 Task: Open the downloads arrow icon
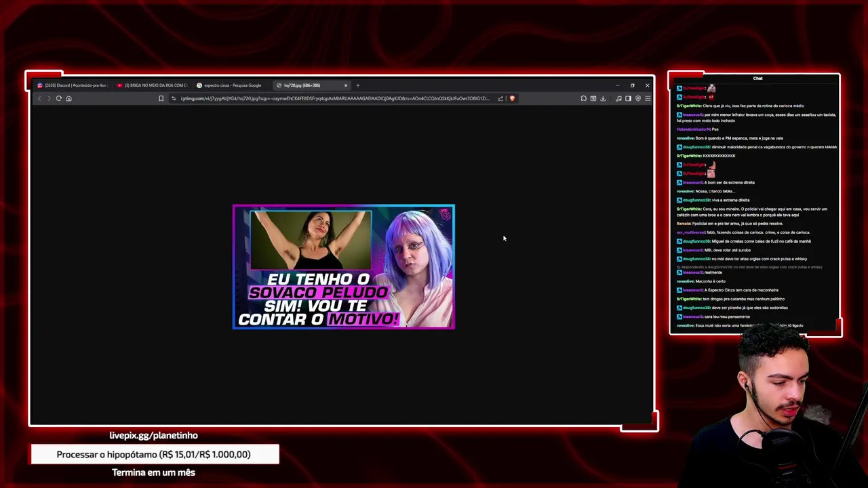click(602, 98)
